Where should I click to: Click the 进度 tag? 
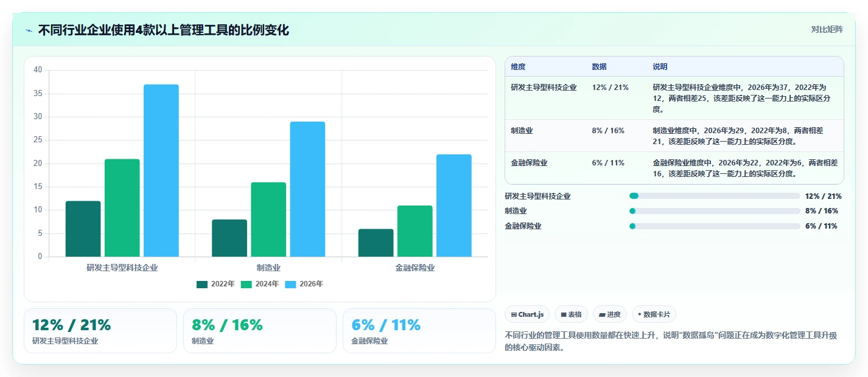[x=610, y=314]
